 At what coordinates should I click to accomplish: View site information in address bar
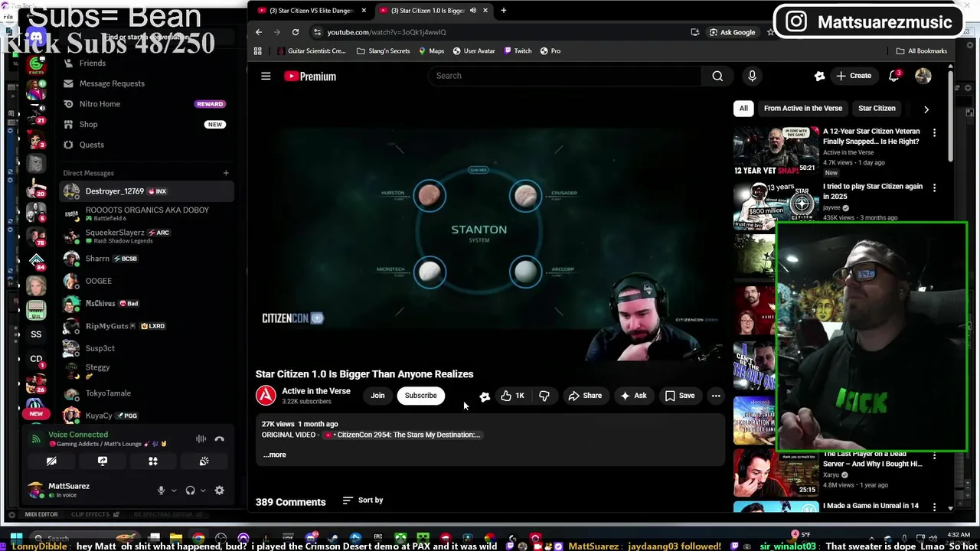[x=317, y=32]
